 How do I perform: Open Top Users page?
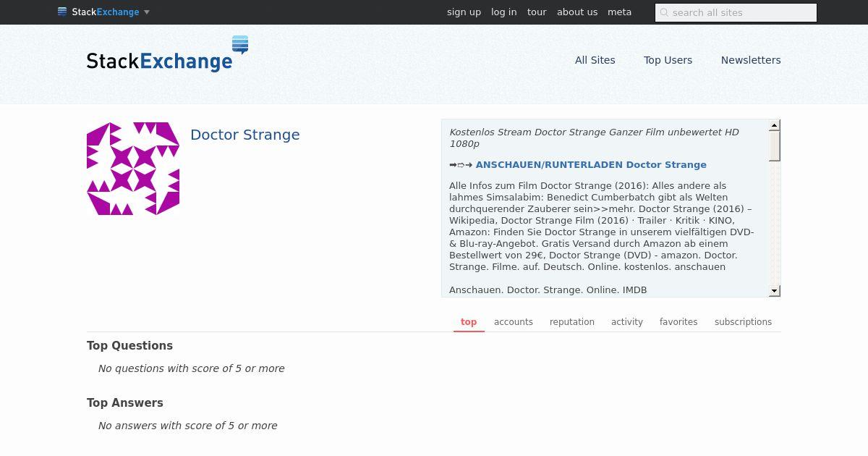click(x=668, y=60)
